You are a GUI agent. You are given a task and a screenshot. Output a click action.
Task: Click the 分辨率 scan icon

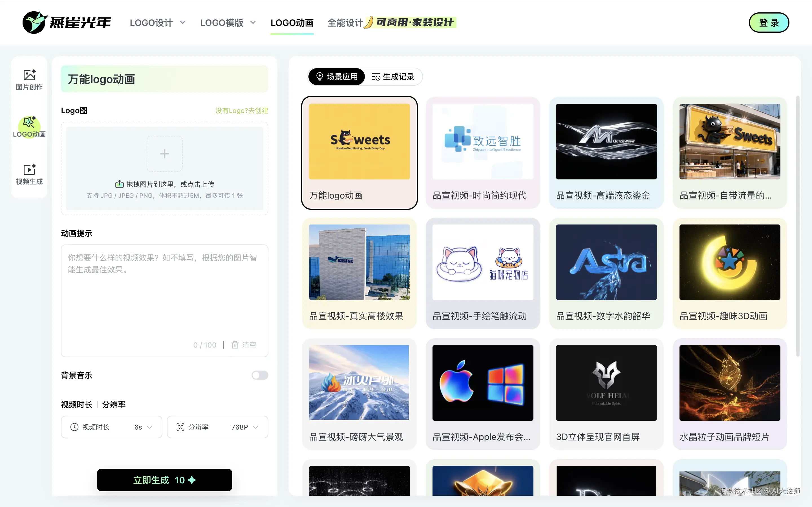click(x=180, y=427)
